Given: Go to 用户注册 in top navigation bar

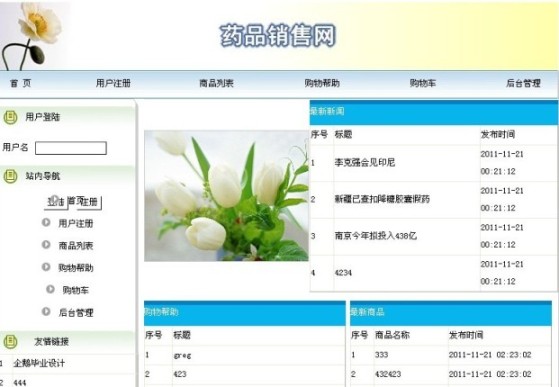Looking at the screenshot, I should point(113,83).
